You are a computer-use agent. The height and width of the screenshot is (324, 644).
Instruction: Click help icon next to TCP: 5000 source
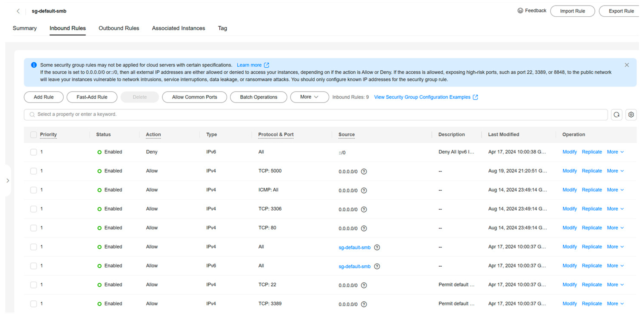click(x=364, y=172)
